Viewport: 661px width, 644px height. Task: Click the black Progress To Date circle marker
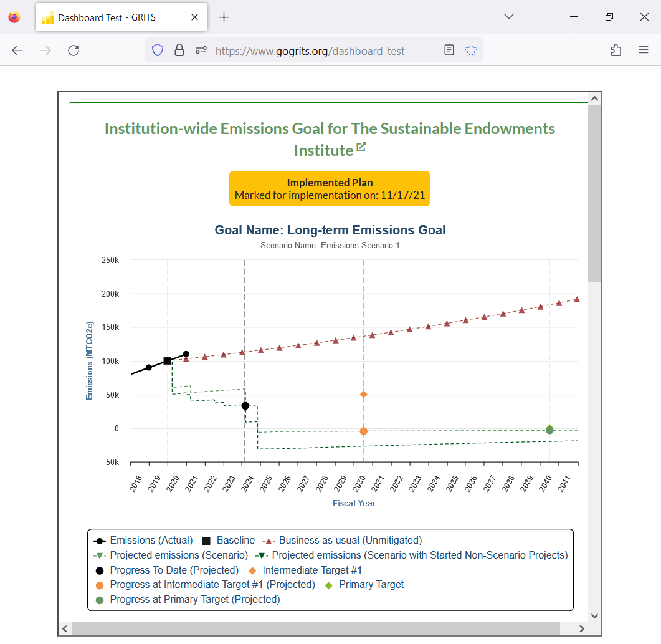[245, 406]
